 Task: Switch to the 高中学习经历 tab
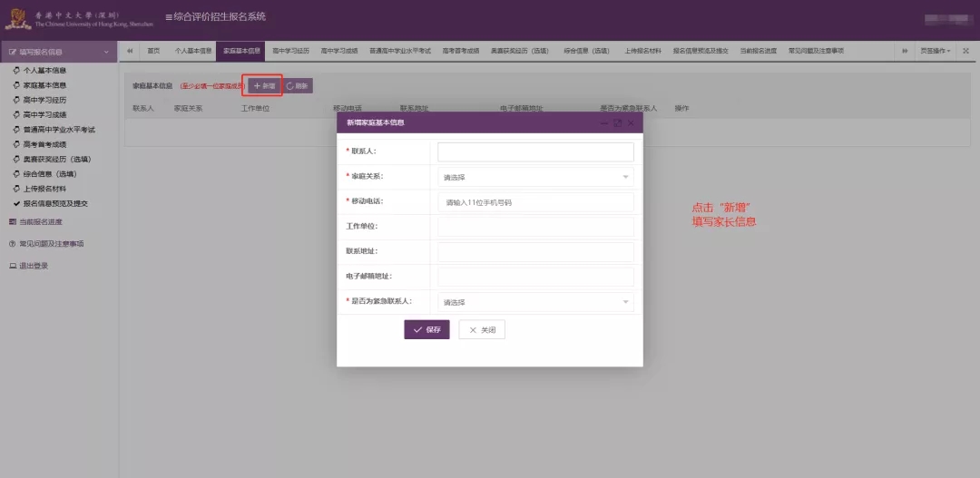290,51
